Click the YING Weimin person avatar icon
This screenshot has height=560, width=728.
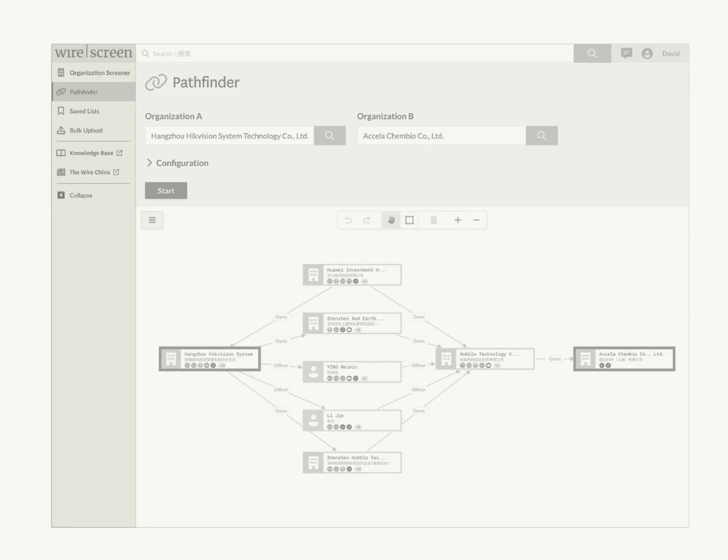point(314,372)
